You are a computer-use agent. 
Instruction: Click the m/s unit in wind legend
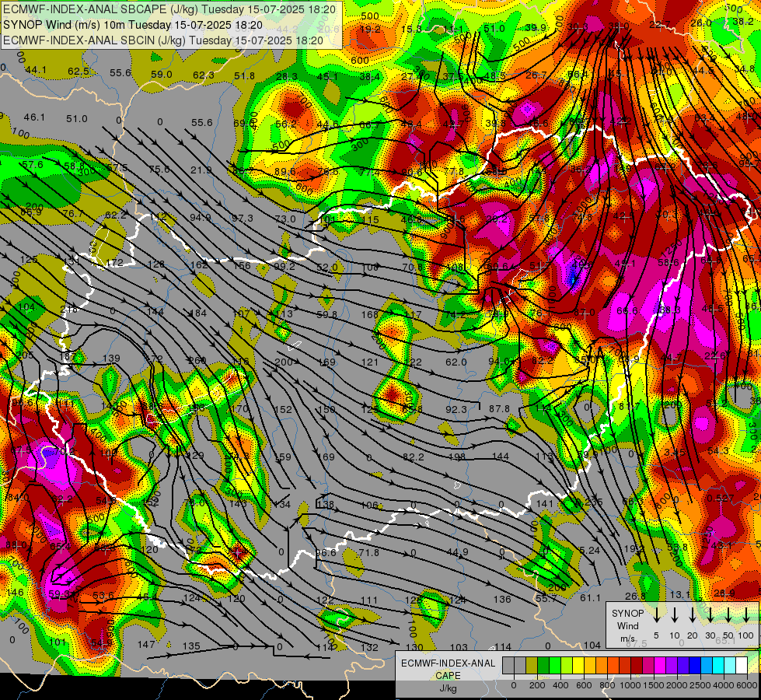click(627, 639)
